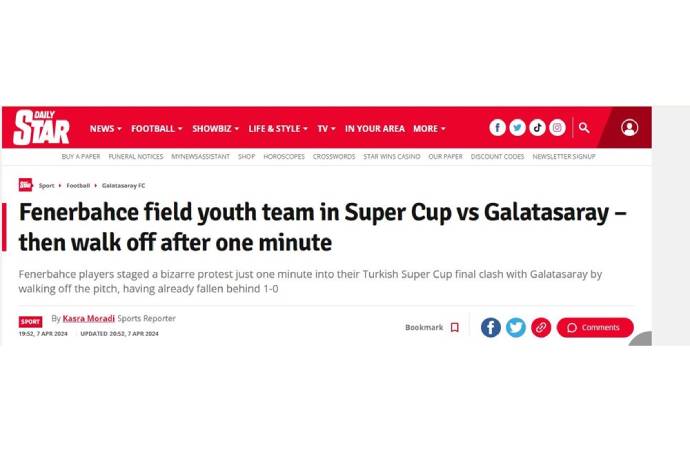Expand the News dropdown menu
Screen dimensions: 690x450
pyautogui.click(x=105, y=129)
